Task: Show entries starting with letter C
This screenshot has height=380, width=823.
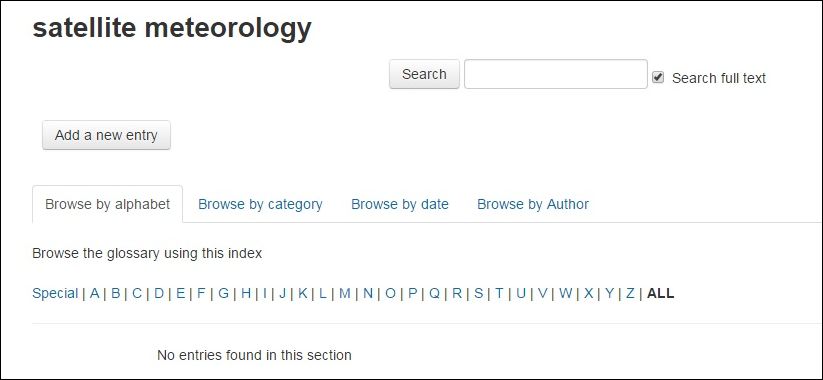Action: click(137, 293)
